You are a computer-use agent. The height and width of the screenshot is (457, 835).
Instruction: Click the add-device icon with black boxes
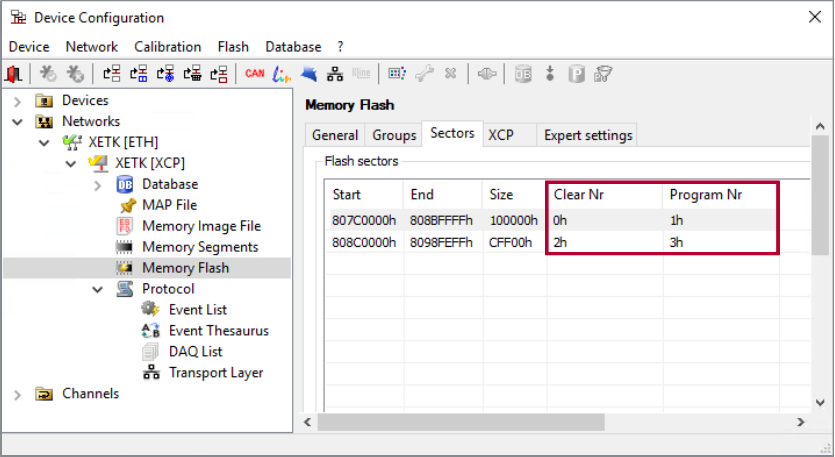(192, 74)
